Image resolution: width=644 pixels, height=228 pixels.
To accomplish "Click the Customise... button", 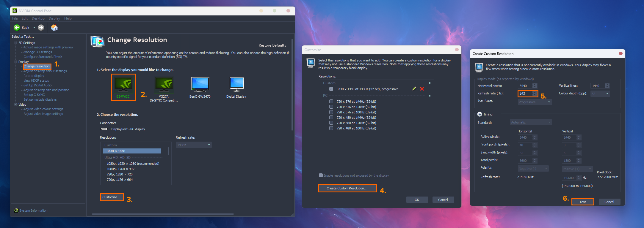I will [112, 197].
